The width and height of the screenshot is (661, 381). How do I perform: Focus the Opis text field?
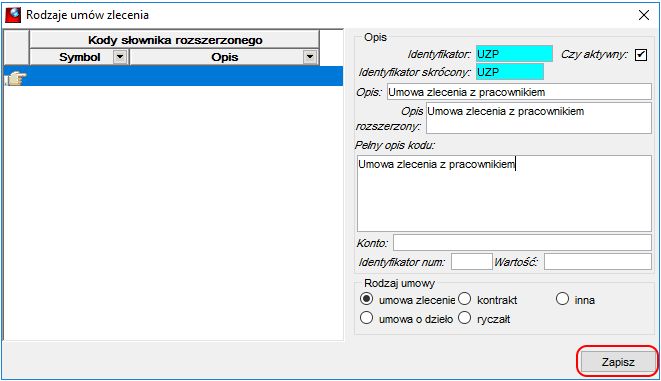tap(519, 92)
